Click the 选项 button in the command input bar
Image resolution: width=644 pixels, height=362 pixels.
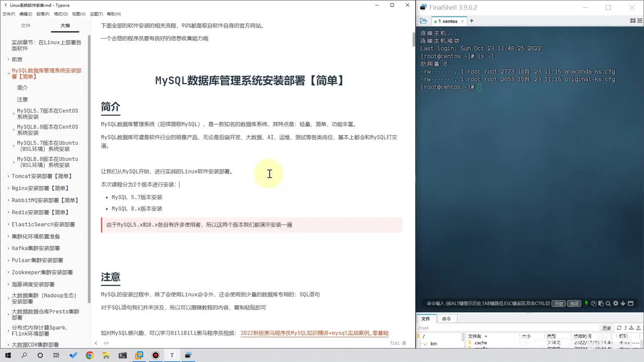(x=574, y=304)
